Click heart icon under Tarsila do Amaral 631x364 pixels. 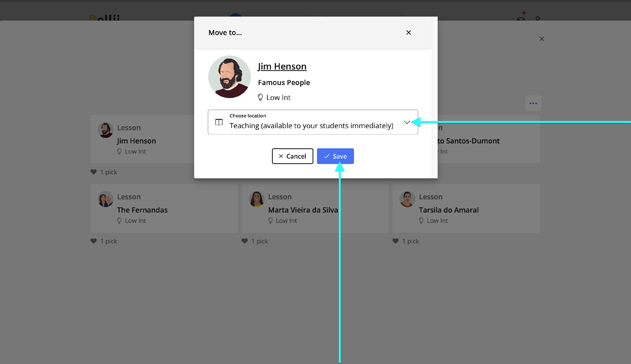point(395,241)
